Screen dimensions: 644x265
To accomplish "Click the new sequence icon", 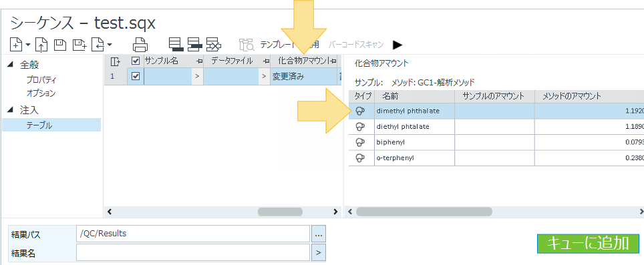I will coord(15,45).
